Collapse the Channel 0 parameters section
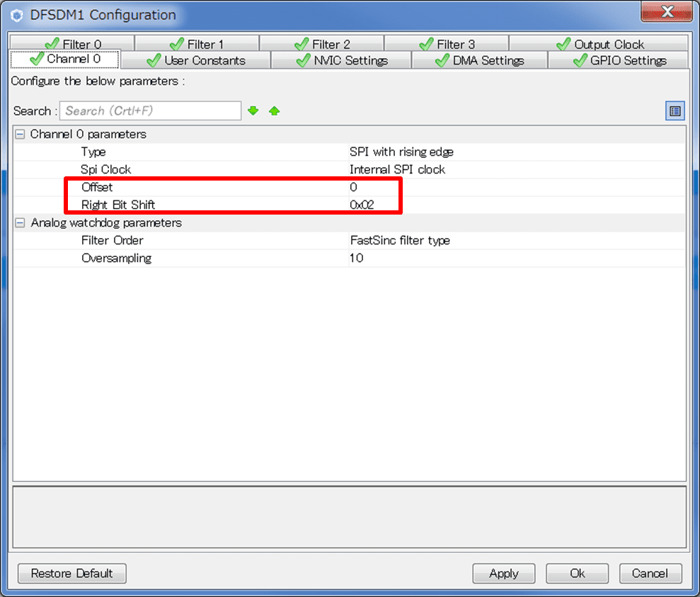The width and height of the screenshot is (700, 597). coord(20,135)
